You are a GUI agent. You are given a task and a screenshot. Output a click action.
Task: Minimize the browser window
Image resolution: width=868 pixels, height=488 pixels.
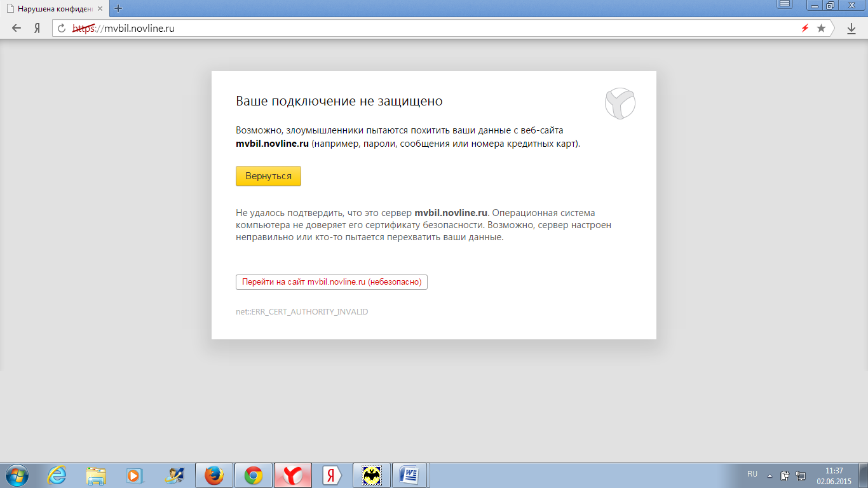pyautogui.click(x=815, y=5)
